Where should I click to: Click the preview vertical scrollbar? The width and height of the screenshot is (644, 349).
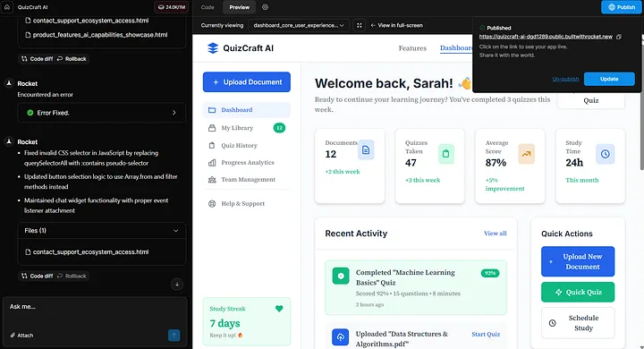[641, 103]
